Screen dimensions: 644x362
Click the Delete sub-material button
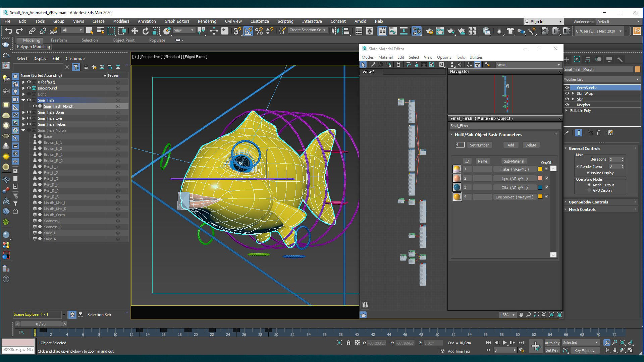(x=531, y=145)
